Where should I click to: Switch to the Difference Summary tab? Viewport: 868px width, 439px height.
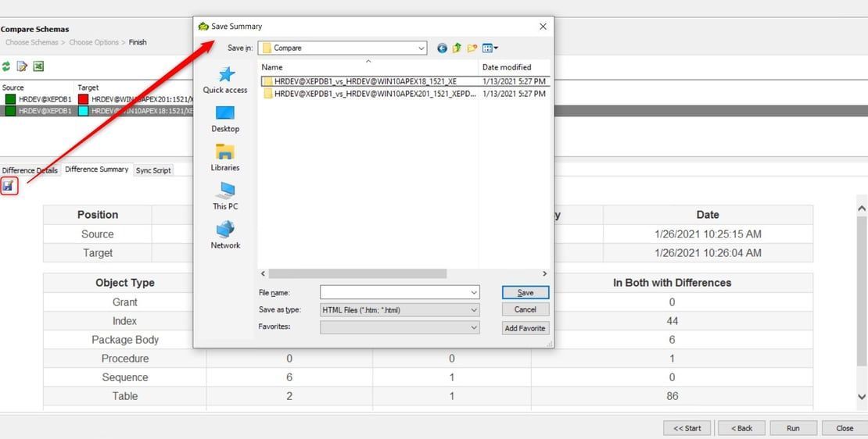[x=96, y=170]
